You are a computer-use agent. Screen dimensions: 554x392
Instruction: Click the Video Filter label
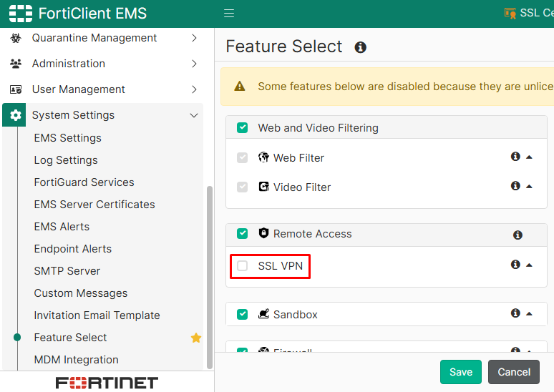(x=302, y=187)
